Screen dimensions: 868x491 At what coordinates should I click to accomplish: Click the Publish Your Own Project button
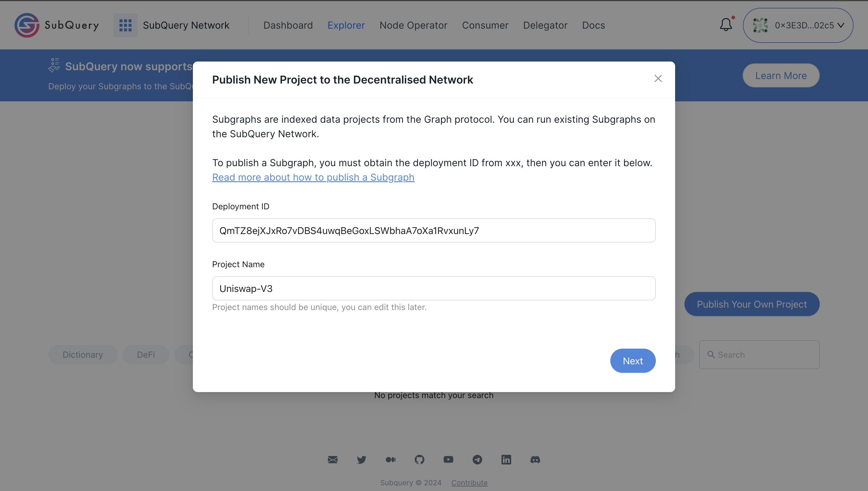click(752, 304)
